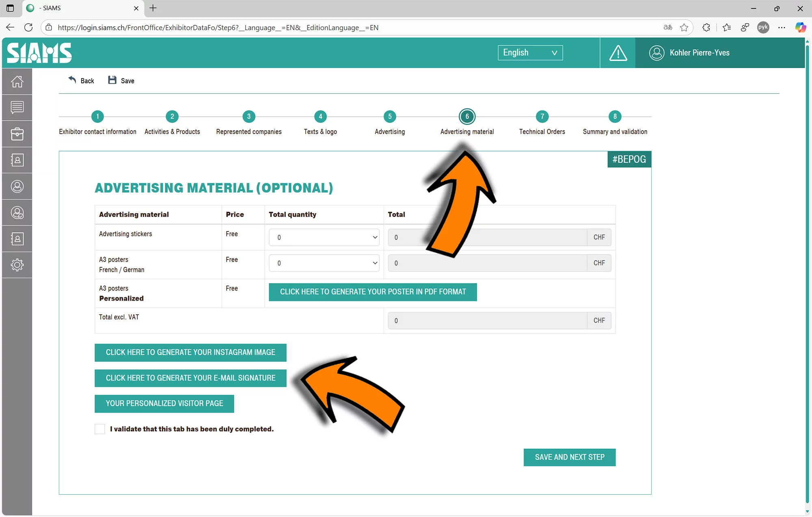The height and width of the screenshot is (517, 812).
Task: Open the settings gear in sidebar
Action: tap(17, 265)
